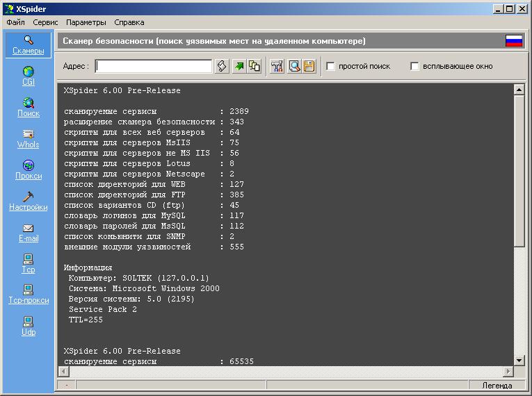Click the scanner tools settings toolbar icon
The width and height of the screenshot is (532, 396).
coord(277,66)
